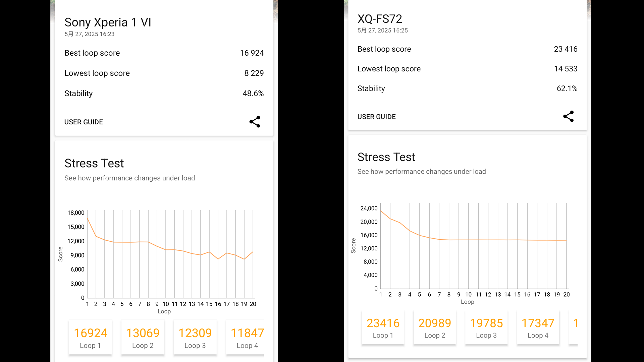Click the XQ-FS72 device title

tap(380, 19)
